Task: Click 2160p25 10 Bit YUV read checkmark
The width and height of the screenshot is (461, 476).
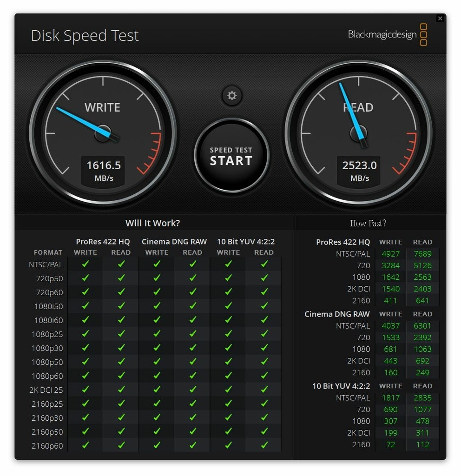Action: point(264,404)
